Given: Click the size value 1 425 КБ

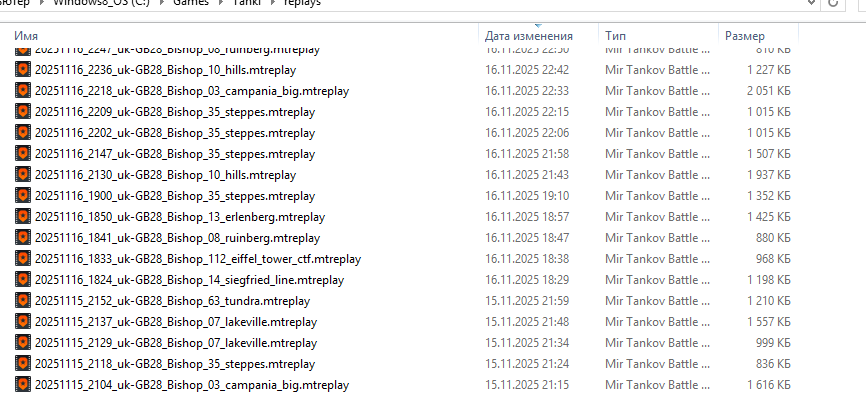Looking at the screenshot, I should click(x=769, y=217).
